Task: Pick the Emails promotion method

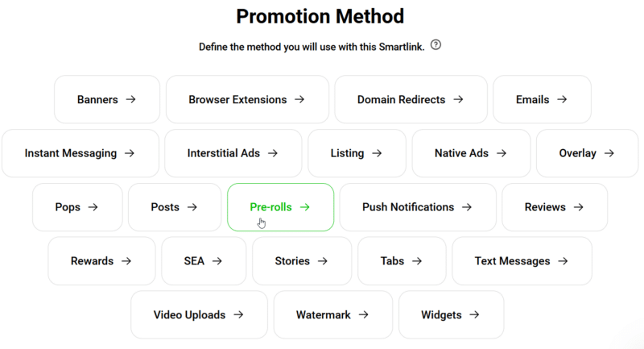Action: 542,100
